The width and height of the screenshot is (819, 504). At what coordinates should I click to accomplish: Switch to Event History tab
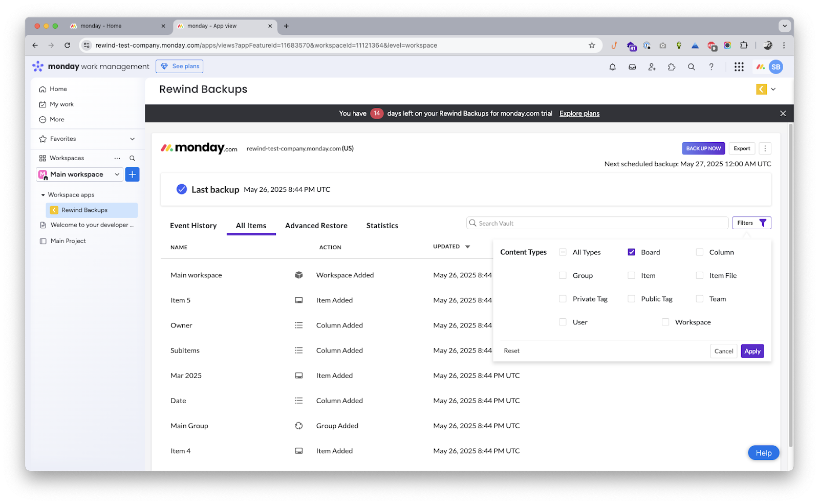[193, 226]
